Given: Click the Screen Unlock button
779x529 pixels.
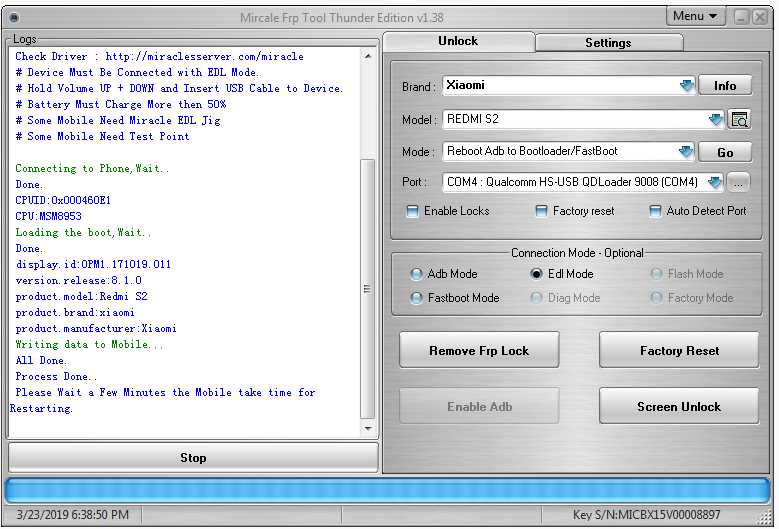Looking at the screenshot, I should (679, 407).
